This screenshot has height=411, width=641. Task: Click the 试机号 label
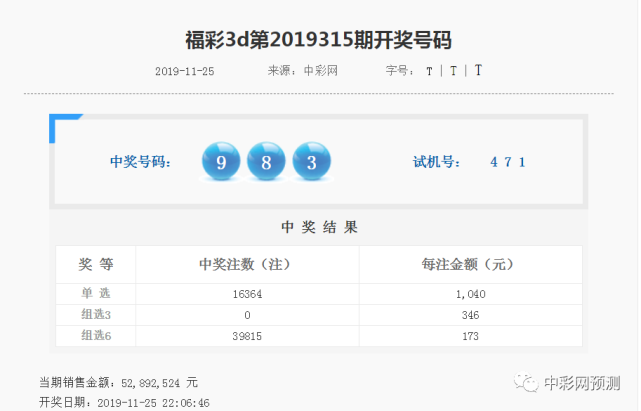click(436, 162)
